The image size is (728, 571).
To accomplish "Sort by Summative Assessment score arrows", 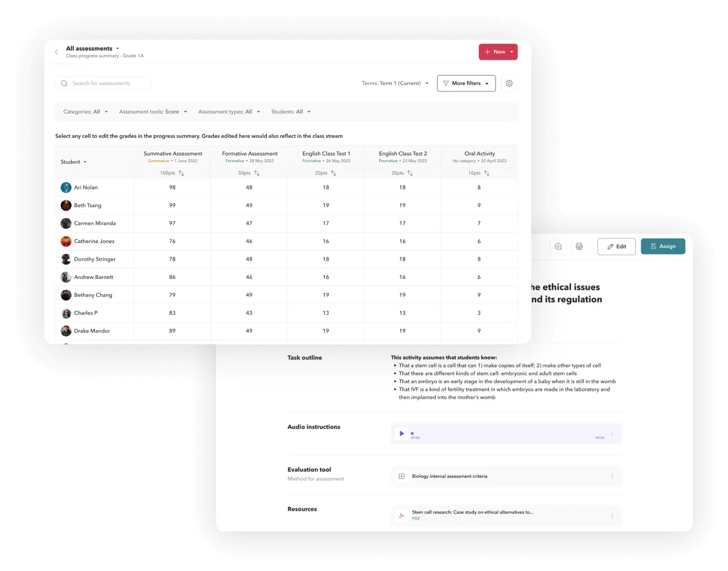I will [181, 173].
